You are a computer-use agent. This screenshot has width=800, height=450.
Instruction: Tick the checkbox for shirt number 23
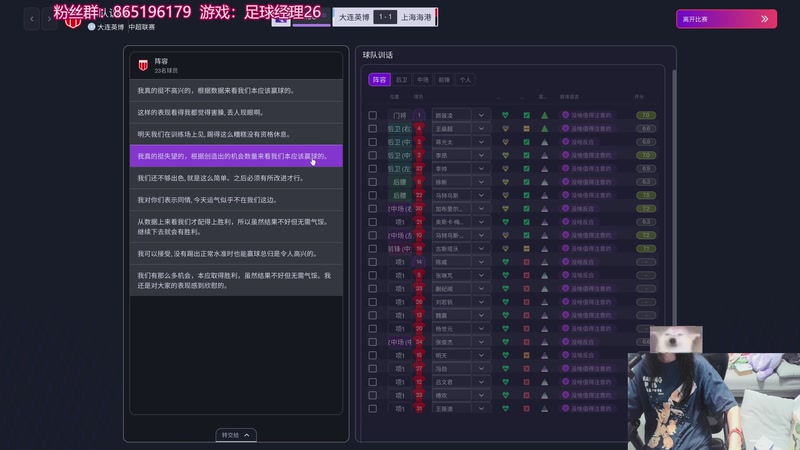373,395
